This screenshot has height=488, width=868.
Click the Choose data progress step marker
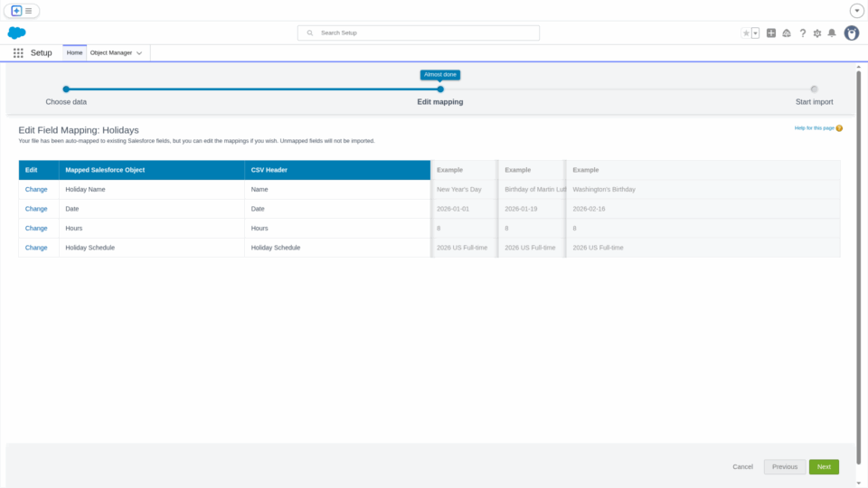[66, 89]
